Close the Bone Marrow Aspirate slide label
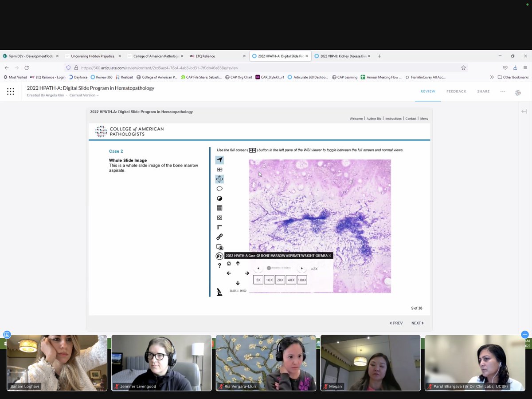The width and height of the screenshot is (532, 399). click(x=330, y=256)
